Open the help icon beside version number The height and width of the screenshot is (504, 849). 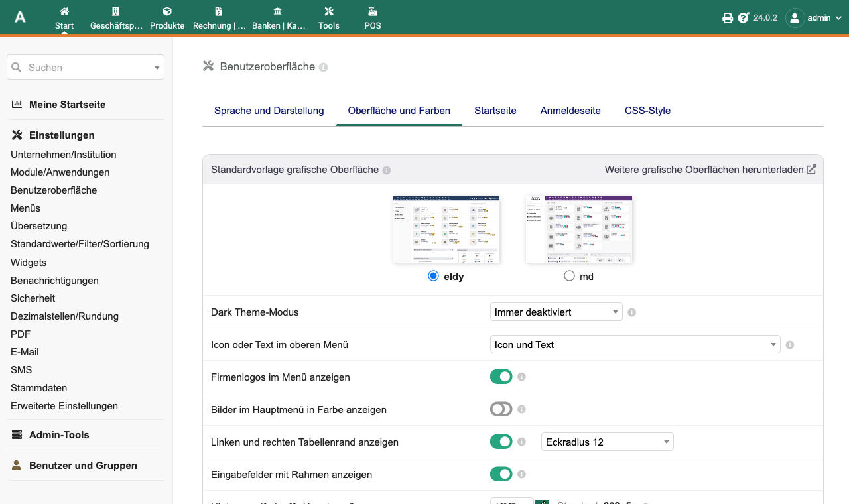click(x=744, y=18)
